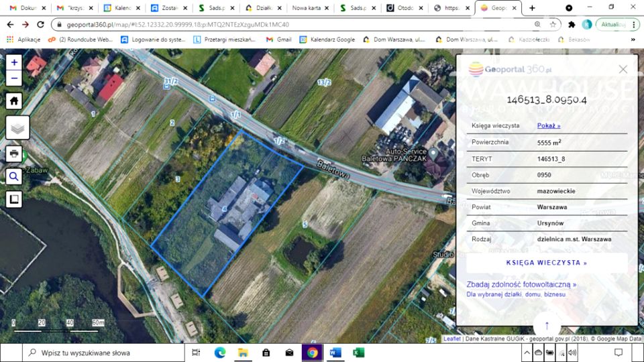Zoom out the map with minus button
This screenshot has width=644, height=362.
click(x=14, y=78)
